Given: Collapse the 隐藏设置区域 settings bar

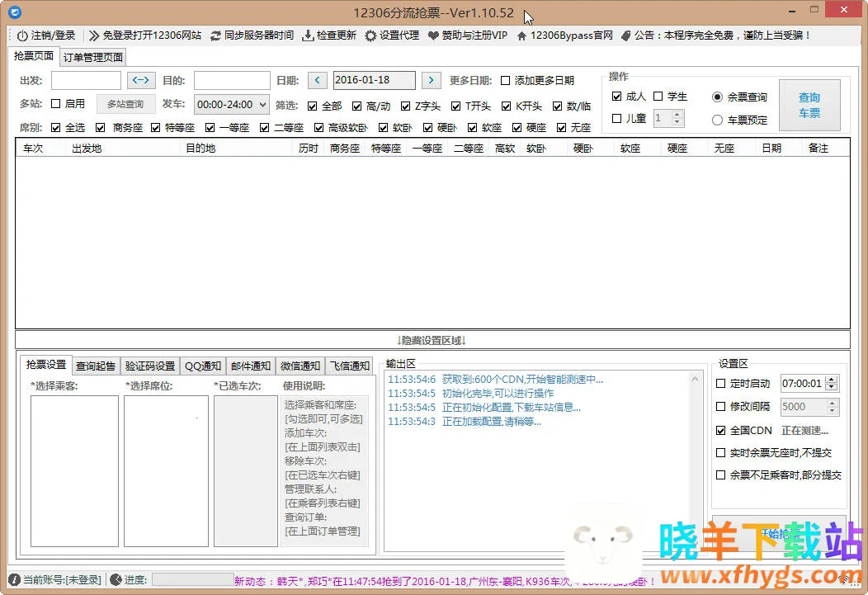Looking at the screenshot, I should (x=432, y=340).
